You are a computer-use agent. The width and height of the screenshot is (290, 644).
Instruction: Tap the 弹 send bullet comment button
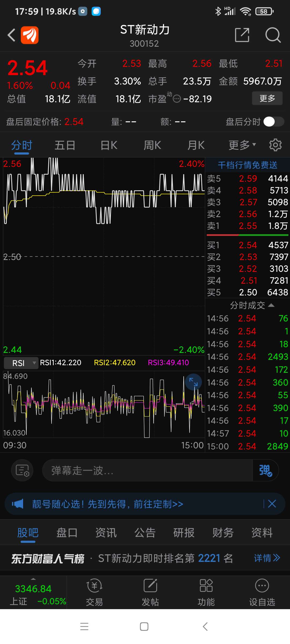pos(265,470)
